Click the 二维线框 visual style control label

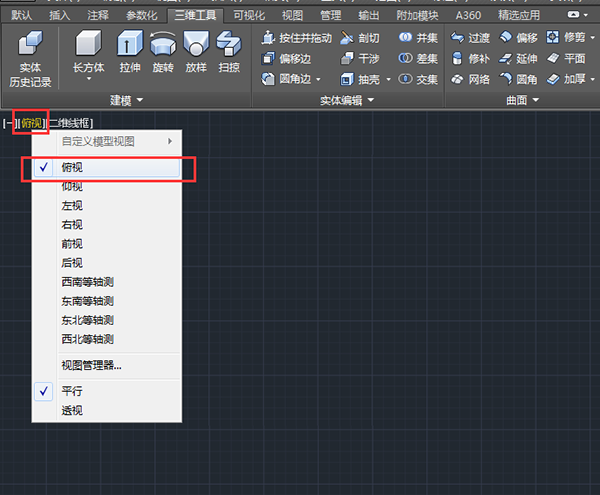point(71,123)
